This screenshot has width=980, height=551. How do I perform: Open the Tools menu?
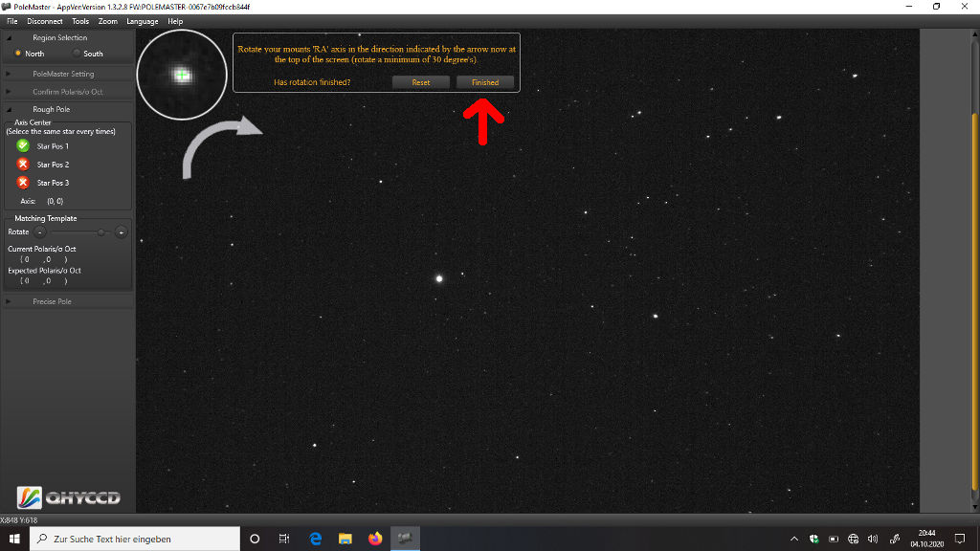click(x=80, y=21)
